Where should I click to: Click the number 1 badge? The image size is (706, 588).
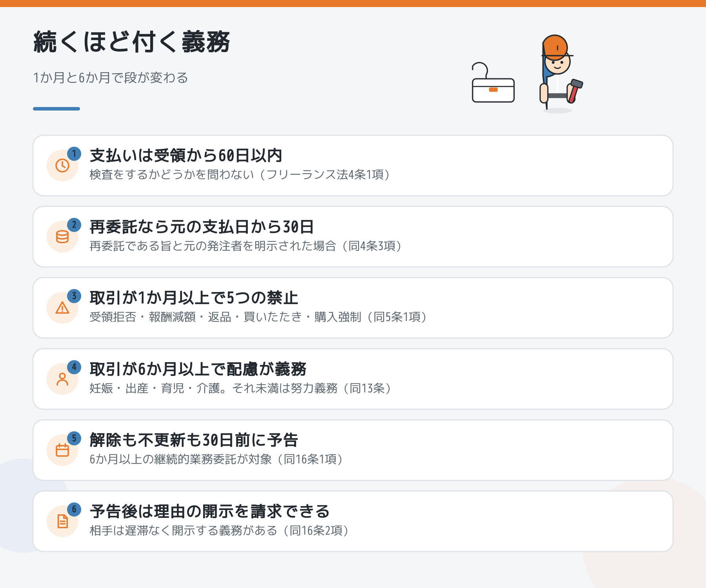tap(74, 154)
